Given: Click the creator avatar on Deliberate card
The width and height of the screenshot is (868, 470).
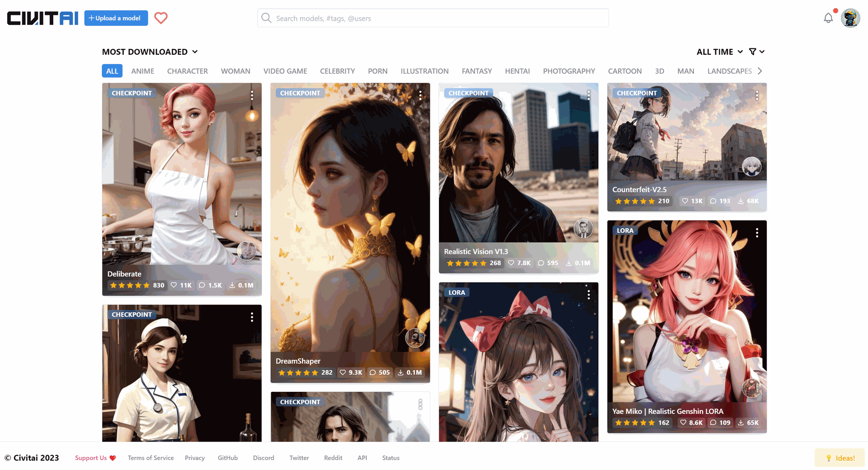Looking at the screenshot, I should (x=247, y=251).
